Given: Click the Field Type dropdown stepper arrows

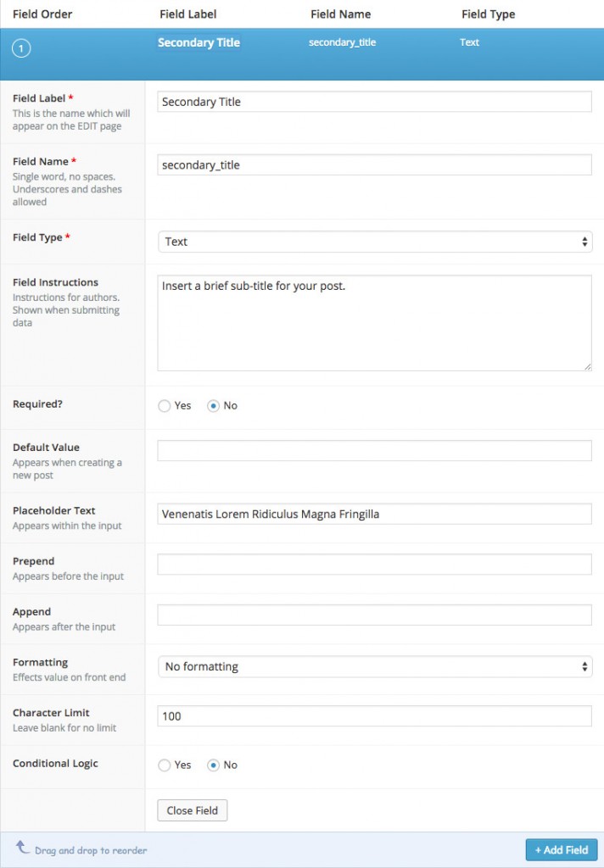Looking at the screenshot, I should (x=584, y=242).
